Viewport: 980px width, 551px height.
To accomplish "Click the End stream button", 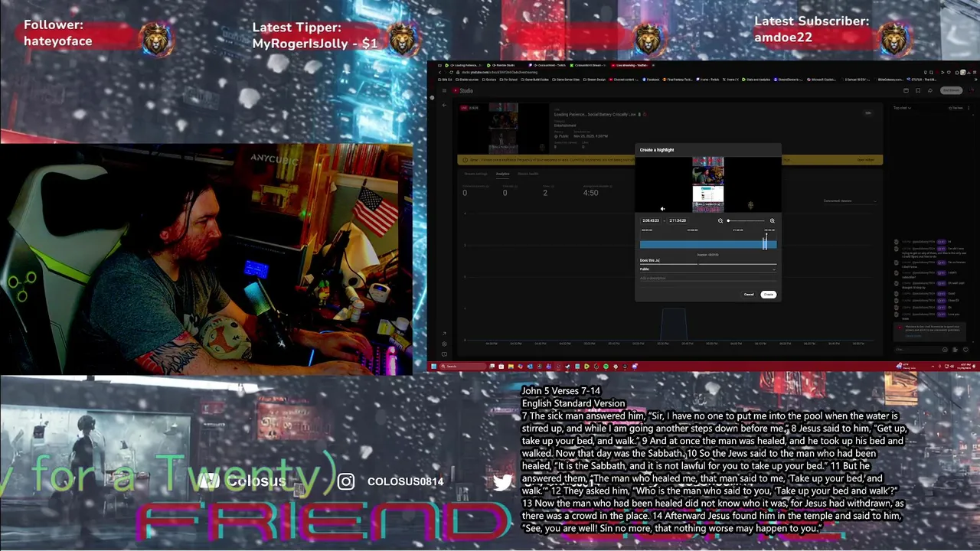I will tap(951, 90).
